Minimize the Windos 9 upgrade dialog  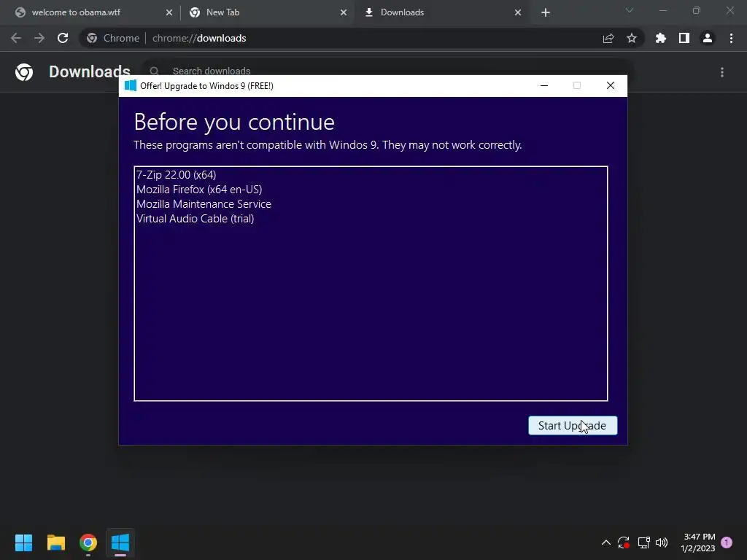click(x=544, y=86)
